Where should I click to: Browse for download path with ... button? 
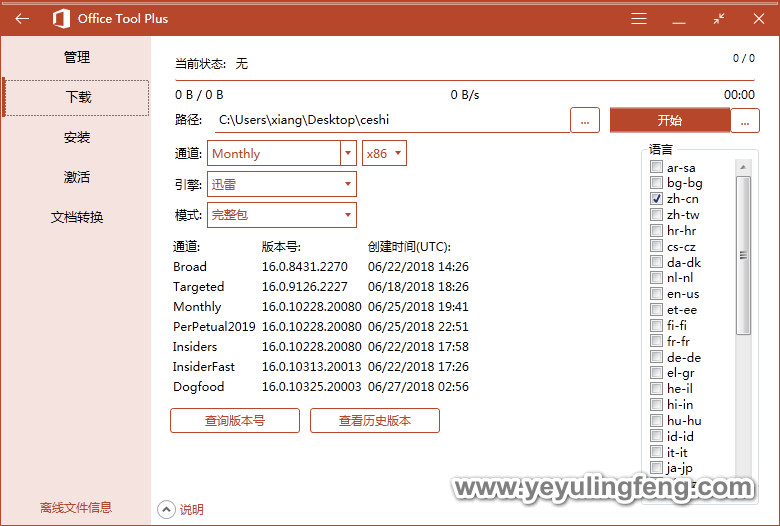pyautogui.click(x=585, y=120)
